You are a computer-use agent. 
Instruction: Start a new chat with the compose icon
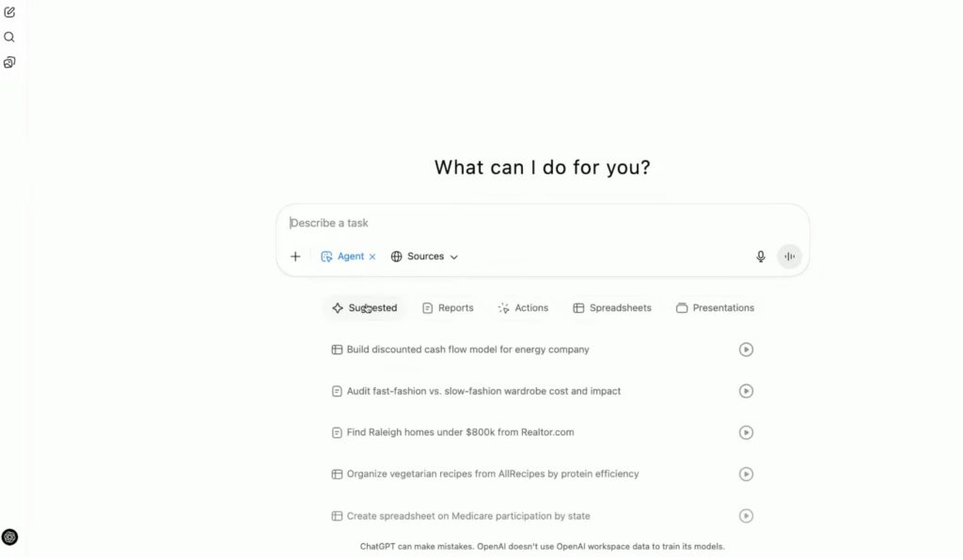tap(9, 12)
